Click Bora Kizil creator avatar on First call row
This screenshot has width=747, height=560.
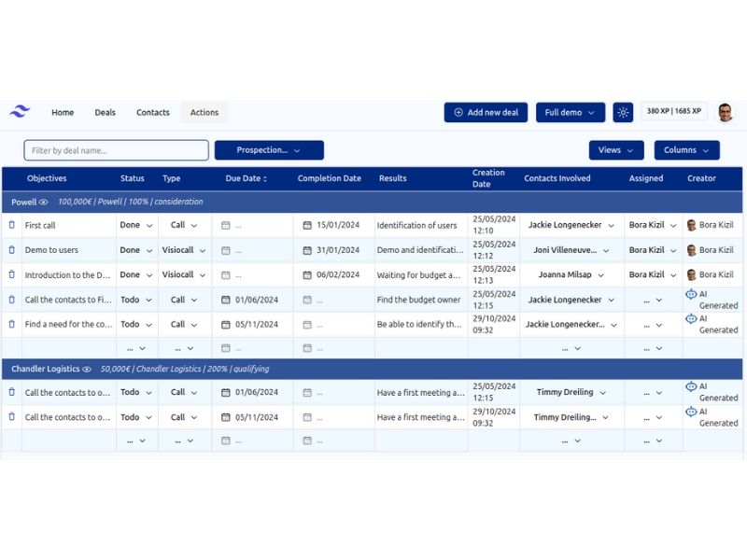691,225
